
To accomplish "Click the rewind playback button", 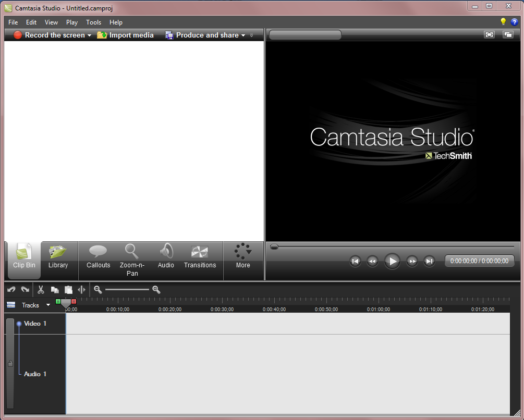I will [372, 261].
